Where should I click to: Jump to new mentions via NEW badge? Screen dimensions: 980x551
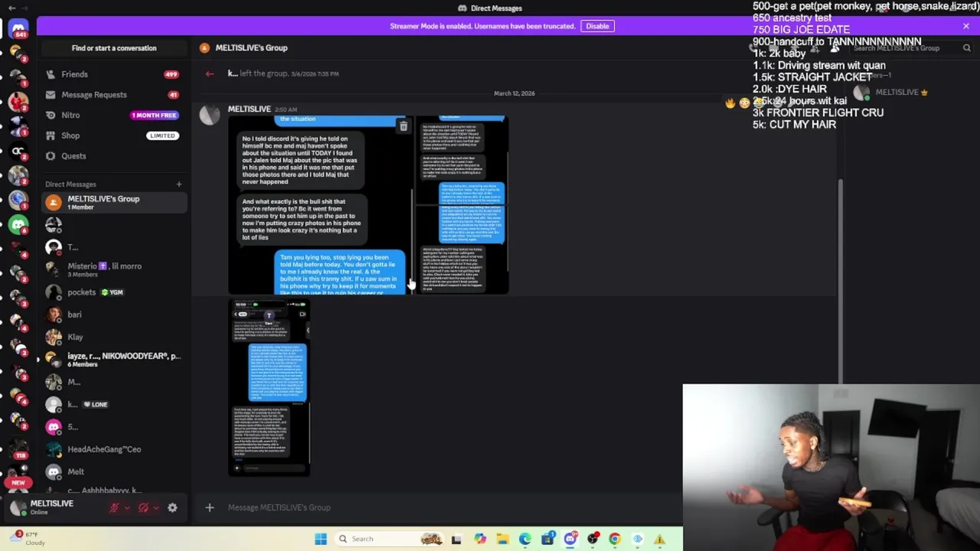tap(18, 483)
